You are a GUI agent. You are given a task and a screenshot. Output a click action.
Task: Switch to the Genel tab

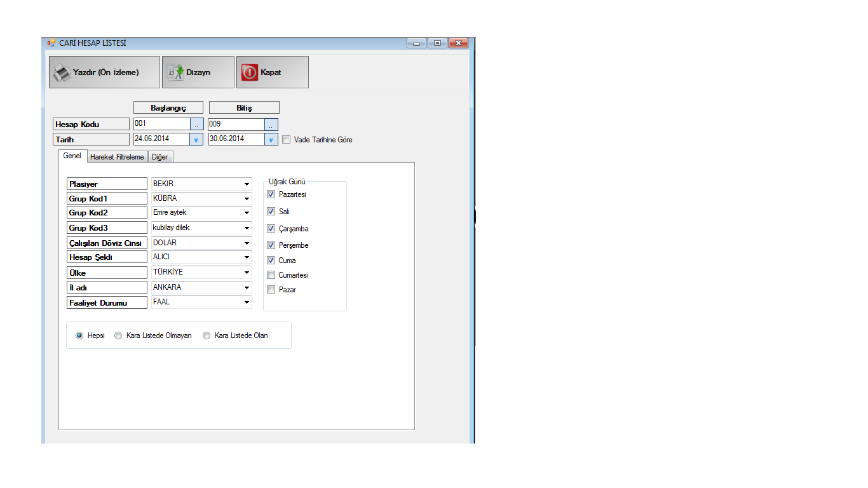coord(72,156)
